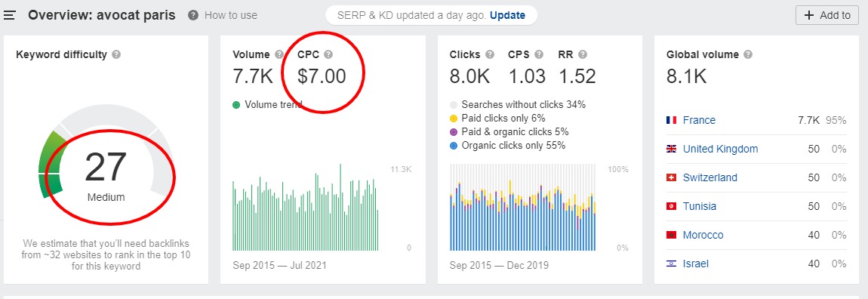
Task: Click the Keyword difficulty help icon
Action: tap(116, 55)
